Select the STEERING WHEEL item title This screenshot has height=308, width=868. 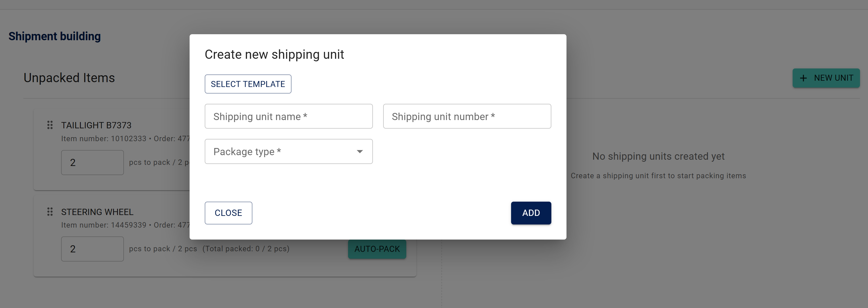(97, 212)
